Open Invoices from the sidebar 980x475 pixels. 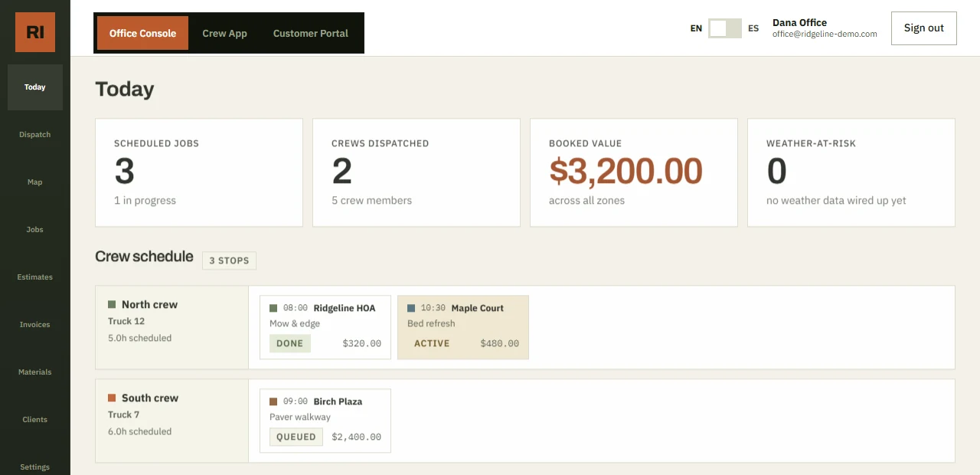pyautogui.click(x=35, y=325)
